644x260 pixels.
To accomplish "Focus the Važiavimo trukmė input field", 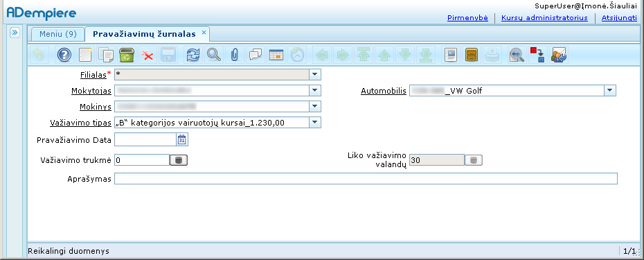I will (142, 160).
